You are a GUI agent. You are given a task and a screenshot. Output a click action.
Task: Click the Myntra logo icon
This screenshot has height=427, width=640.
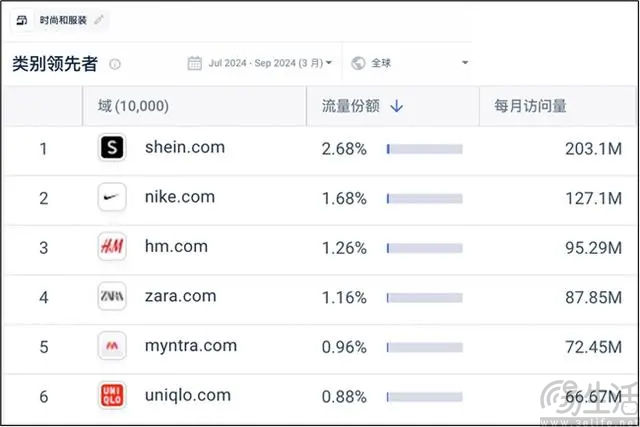(112, 346)
